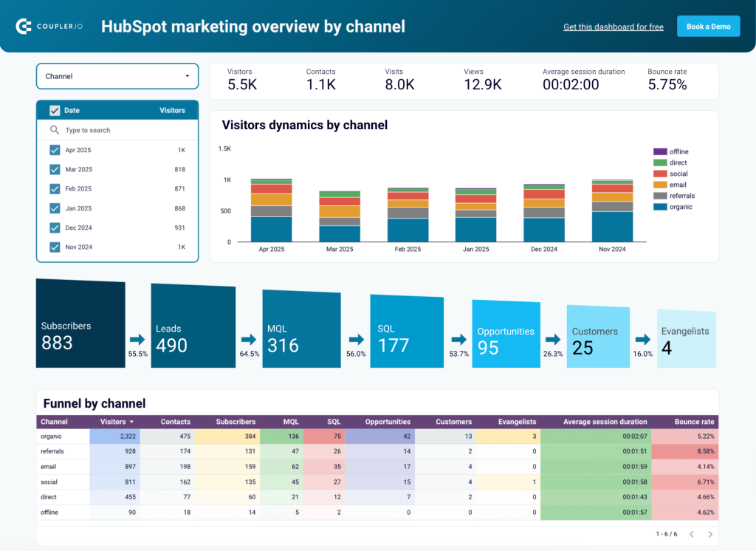Image resolution: width=756 pixels, height=551 pixels.
Task: Click the 8.58% bounce rate cell
Action: (684, 451)
